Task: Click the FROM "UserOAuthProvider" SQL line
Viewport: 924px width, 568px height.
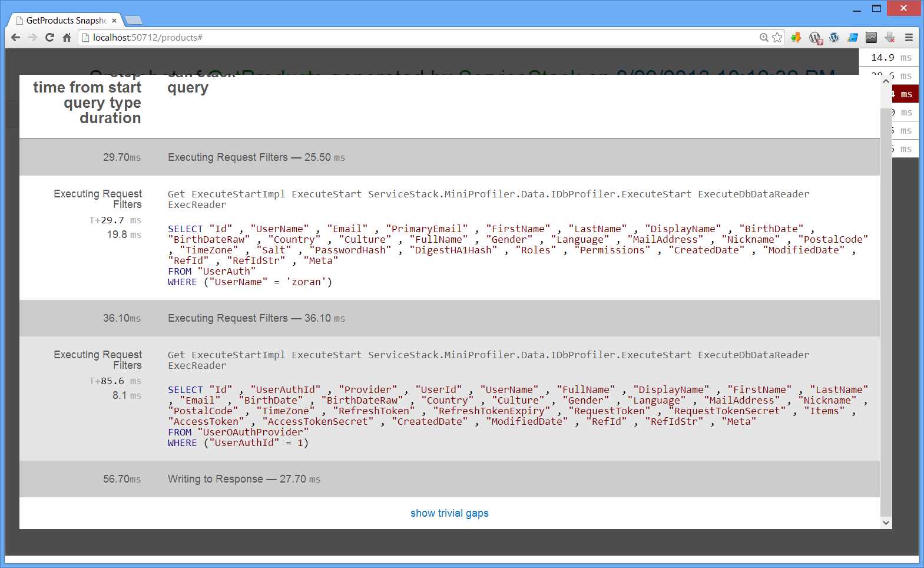Action: [239, 432]
